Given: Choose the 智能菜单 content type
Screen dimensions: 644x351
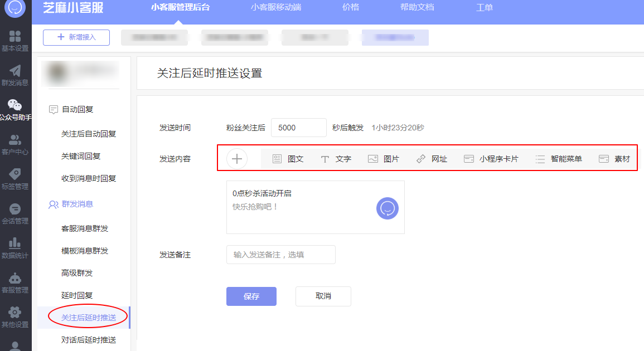Looking at the screenshot, I should coord(559,159).
